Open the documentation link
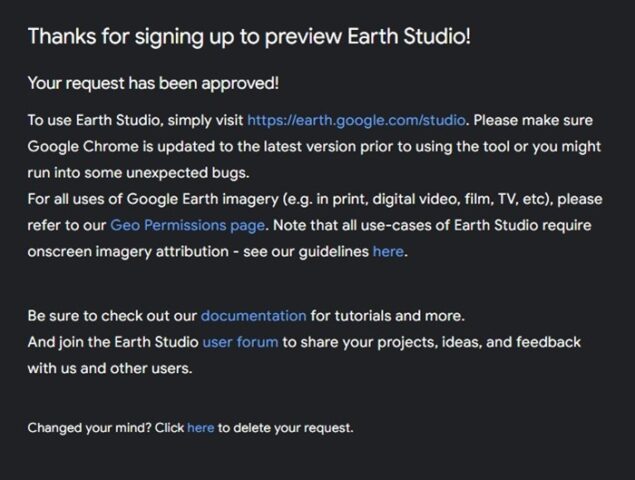 [x=253, y=316]
